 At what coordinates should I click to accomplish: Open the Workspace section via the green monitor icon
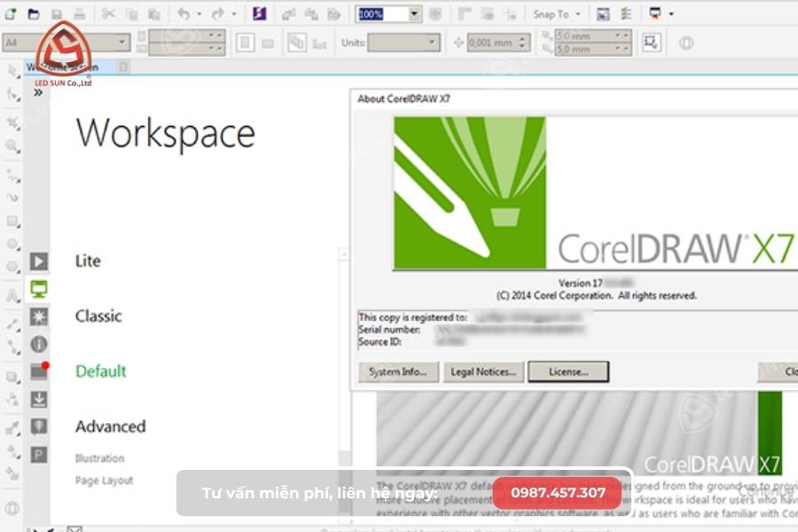click(37, 286)
